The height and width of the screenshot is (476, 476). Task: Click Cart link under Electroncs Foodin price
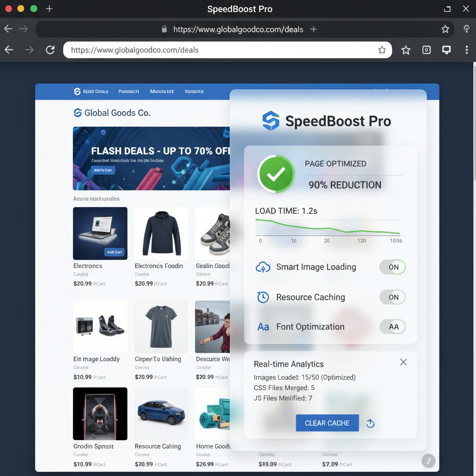[x=160, y=284]
